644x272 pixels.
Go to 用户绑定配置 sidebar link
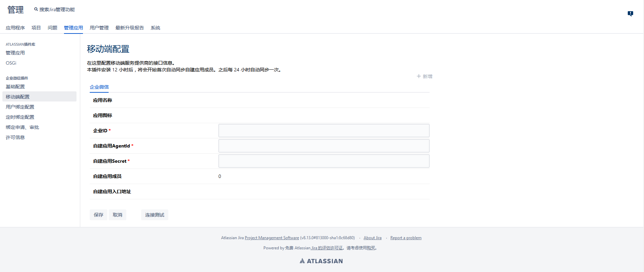[20, 107]
